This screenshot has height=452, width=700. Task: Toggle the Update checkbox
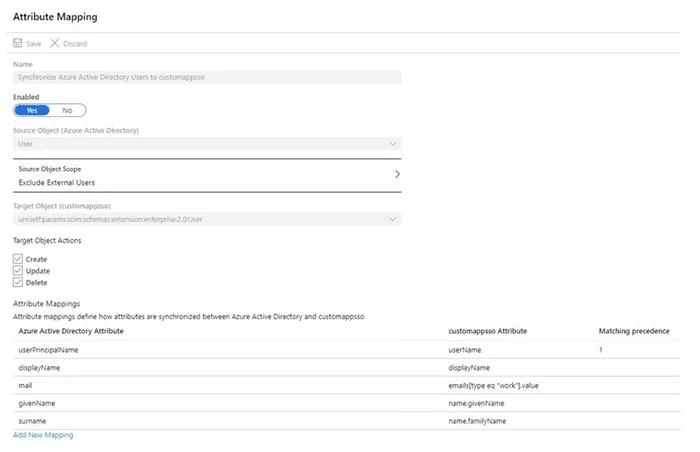coord(18,271)
